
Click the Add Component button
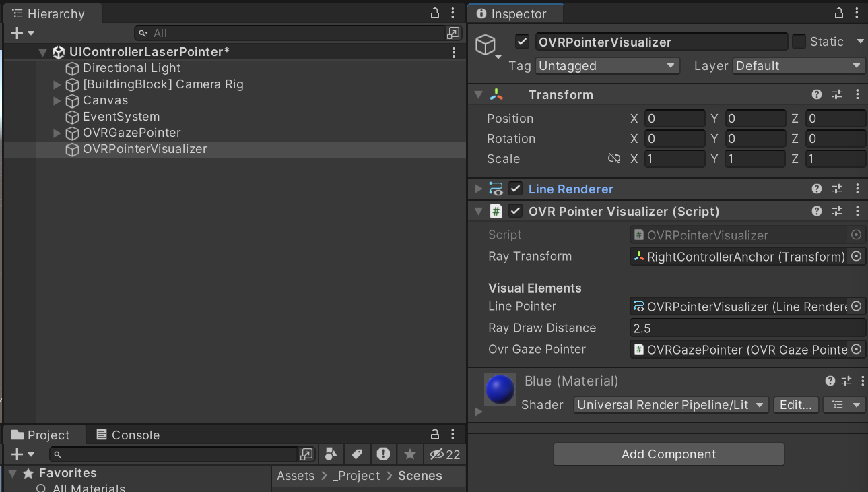tap(668, 454)
